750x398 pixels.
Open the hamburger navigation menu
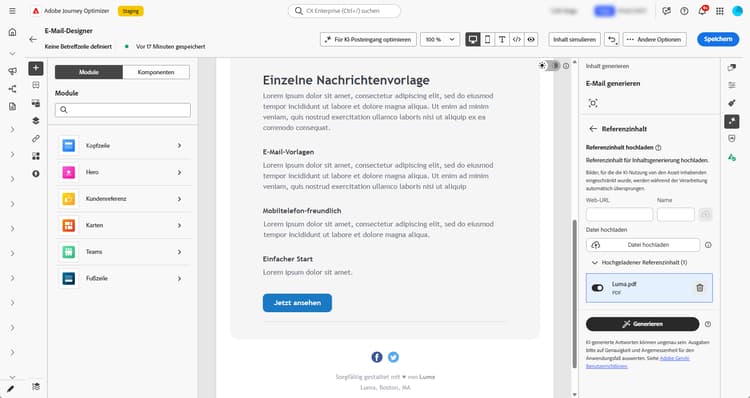coord(12,11)
